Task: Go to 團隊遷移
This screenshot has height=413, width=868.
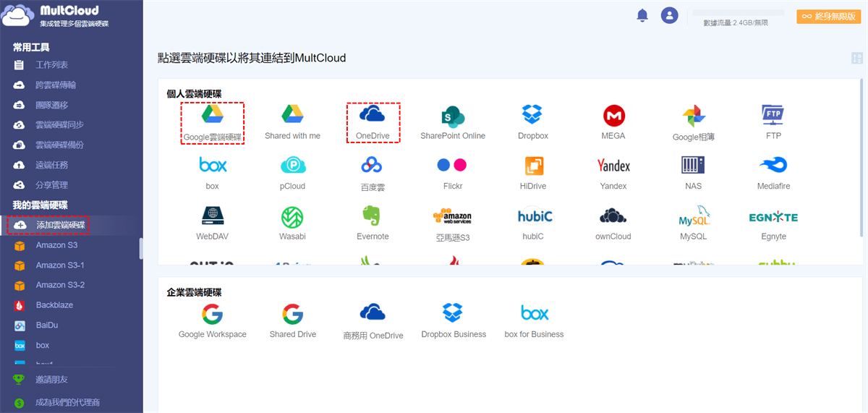Action: tap(52, 105)
